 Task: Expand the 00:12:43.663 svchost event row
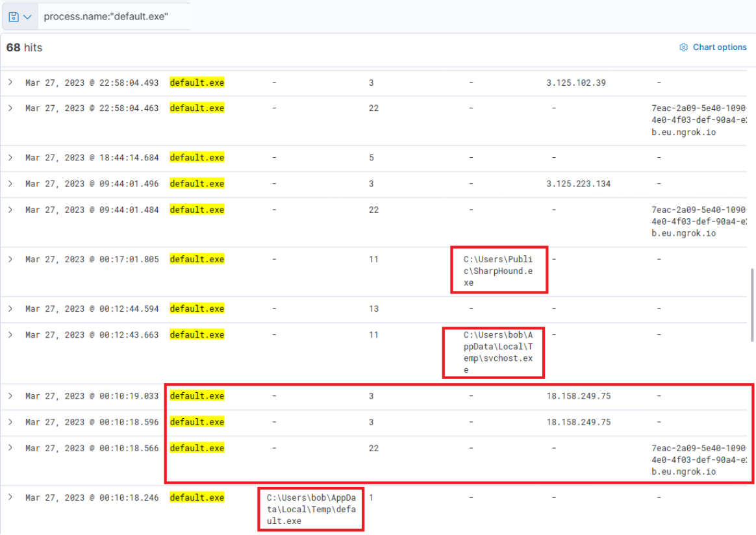coord(10,334)
